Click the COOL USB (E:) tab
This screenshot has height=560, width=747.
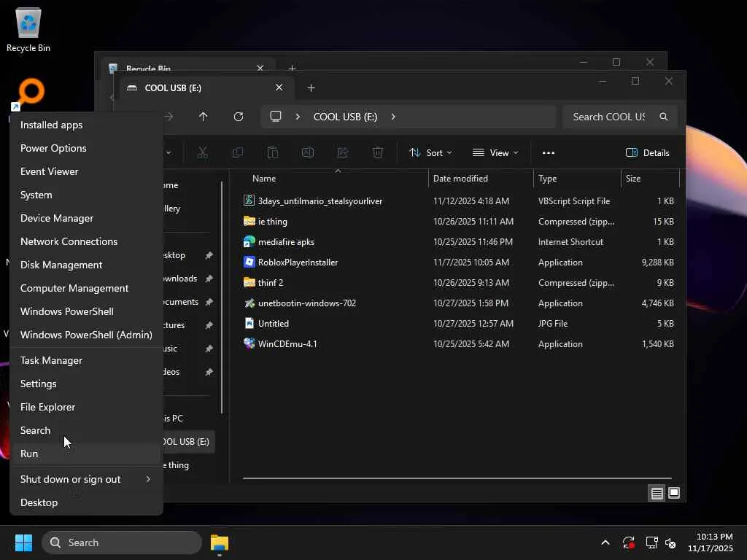206,87
